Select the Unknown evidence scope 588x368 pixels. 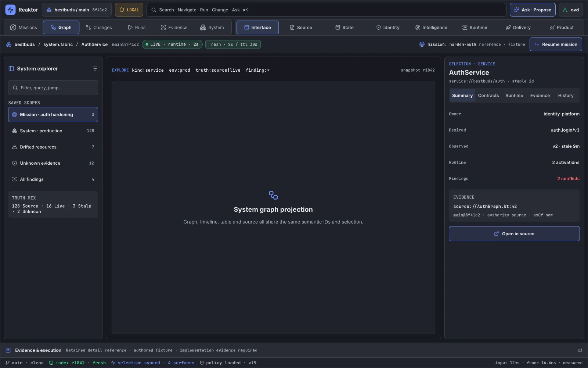point(53,163)
